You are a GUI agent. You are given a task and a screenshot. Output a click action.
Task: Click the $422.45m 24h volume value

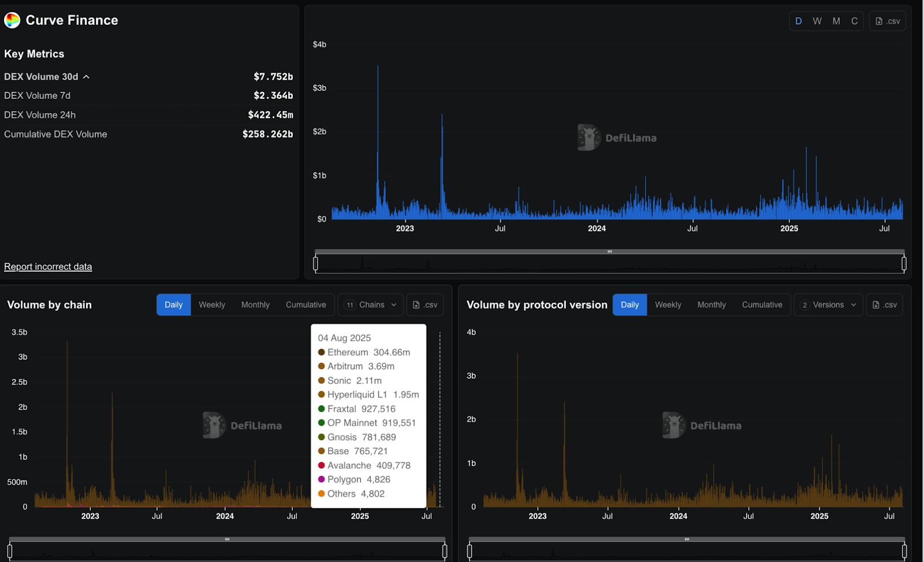click(x=270, y=115)
